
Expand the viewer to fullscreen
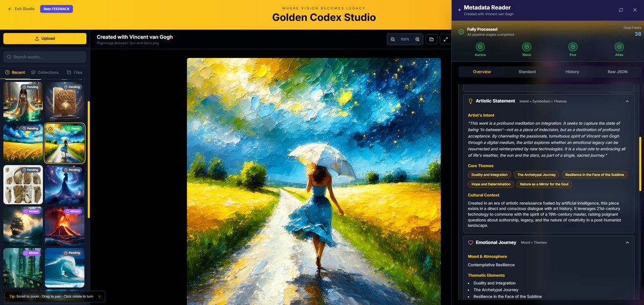point(445,39)
